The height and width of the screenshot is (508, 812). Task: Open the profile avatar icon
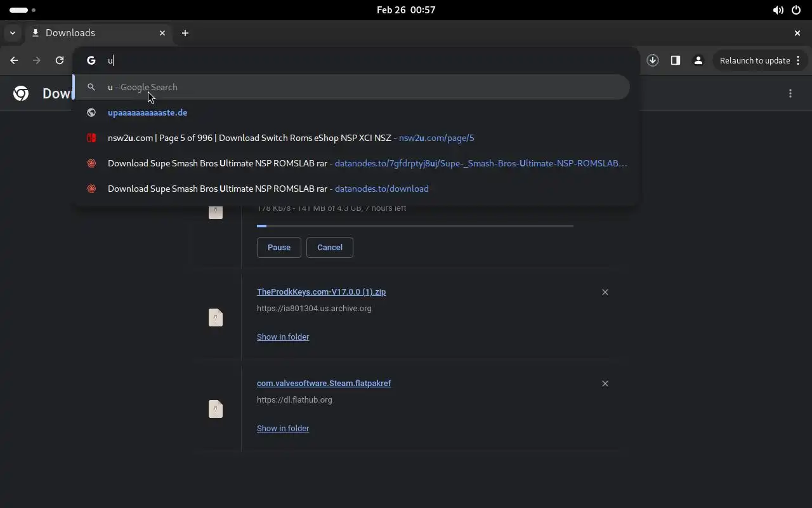698,60
